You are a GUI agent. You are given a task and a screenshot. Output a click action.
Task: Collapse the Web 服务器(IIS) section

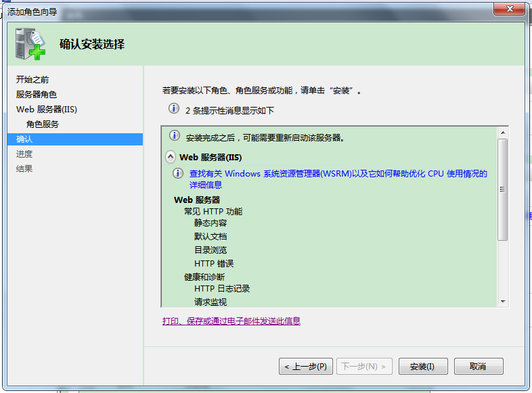[x=171, y=157]
